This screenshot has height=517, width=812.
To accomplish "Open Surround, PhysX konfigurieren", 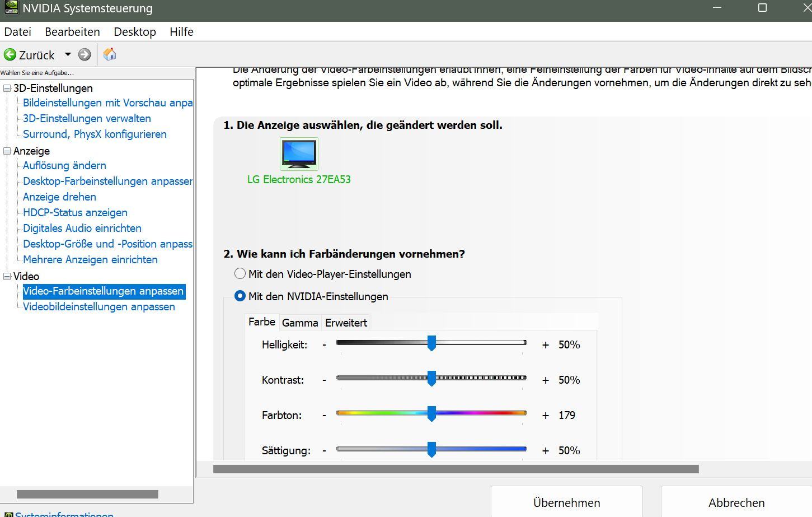I will [95, 134].
